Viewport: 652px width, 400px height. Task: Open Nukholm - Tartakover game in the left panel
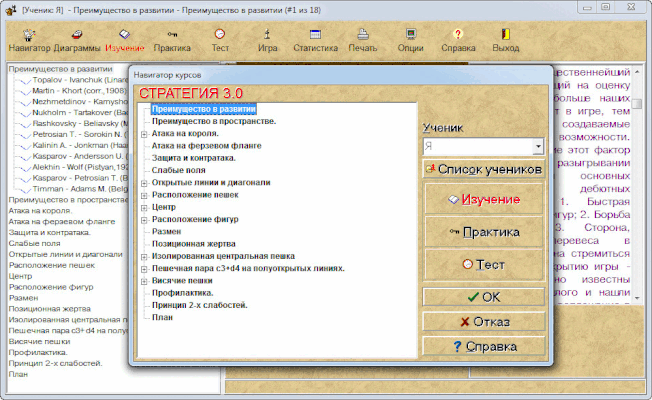(80, 112)
